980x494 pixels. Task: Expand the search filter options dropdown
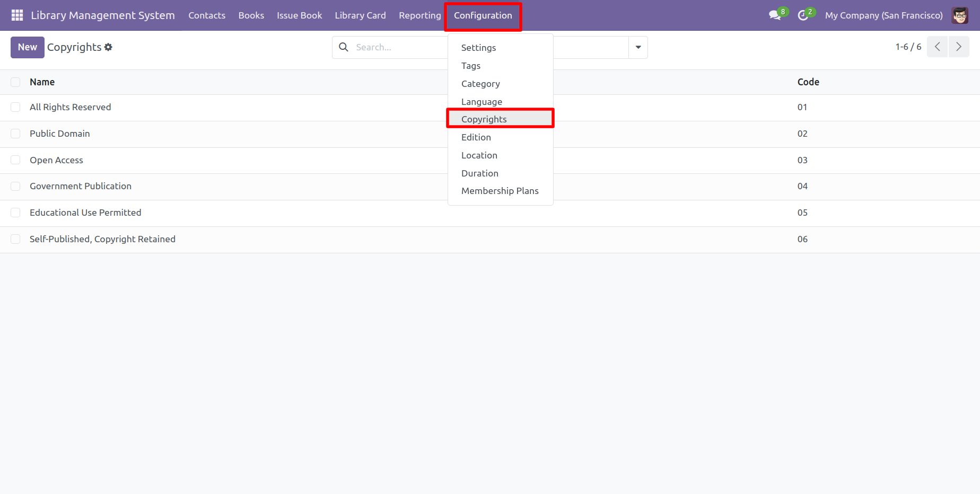638,47
